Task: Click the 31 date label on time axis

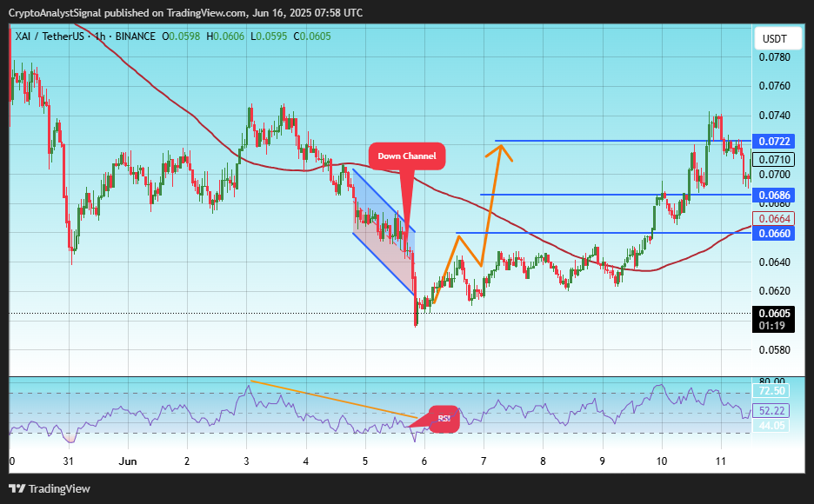Action: point(69,461)
